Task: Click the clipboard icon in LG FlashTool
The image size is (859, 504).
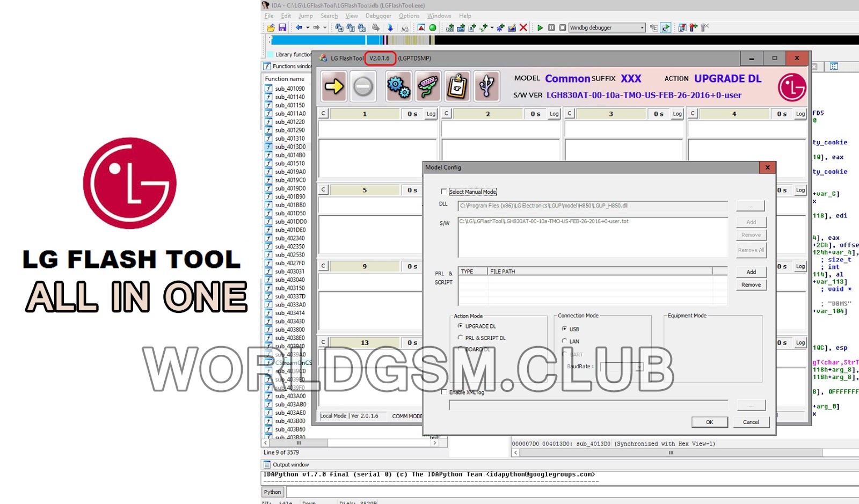Action: (x=457, y=86)
